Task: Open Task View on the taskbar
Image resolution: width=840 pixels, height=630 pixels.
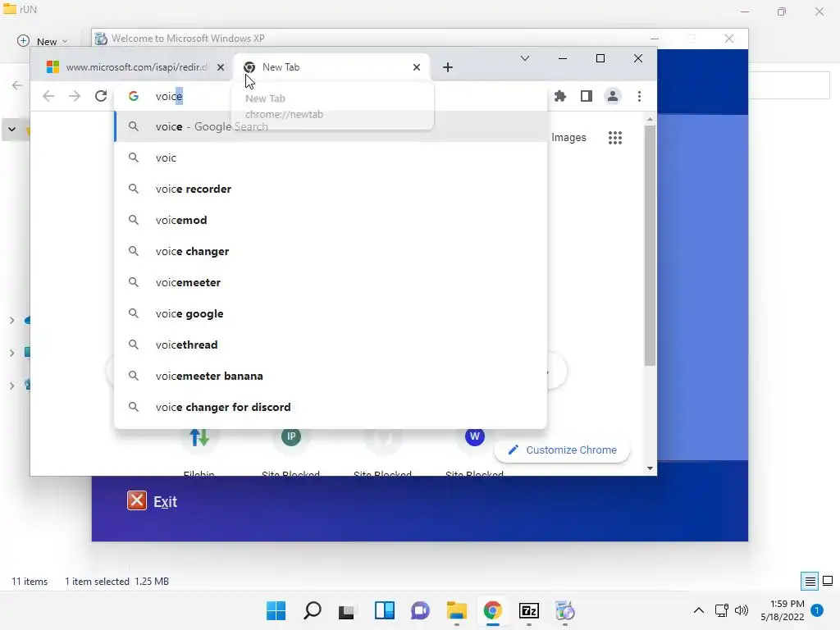Action: pos(347,610)
